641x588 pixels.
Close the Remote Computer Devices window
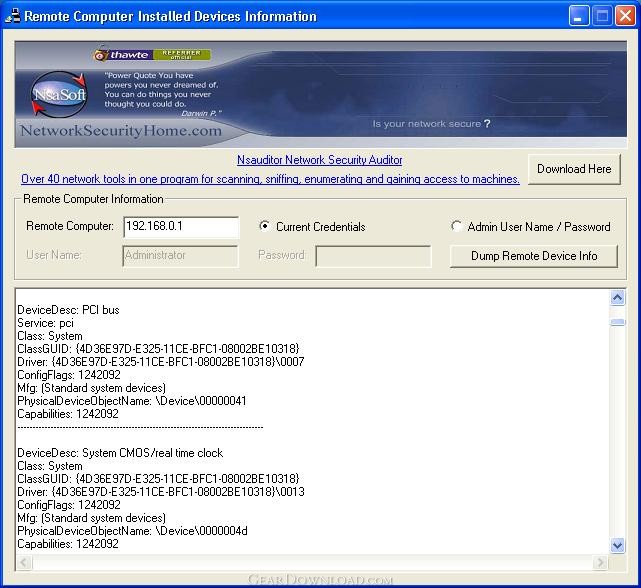[625, 16]
